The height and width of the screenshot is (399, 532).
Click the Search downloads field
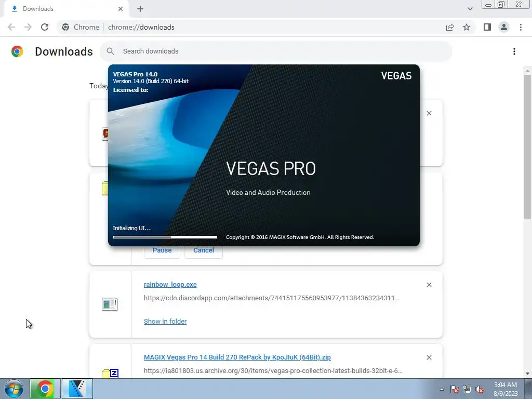click(276, 51)
